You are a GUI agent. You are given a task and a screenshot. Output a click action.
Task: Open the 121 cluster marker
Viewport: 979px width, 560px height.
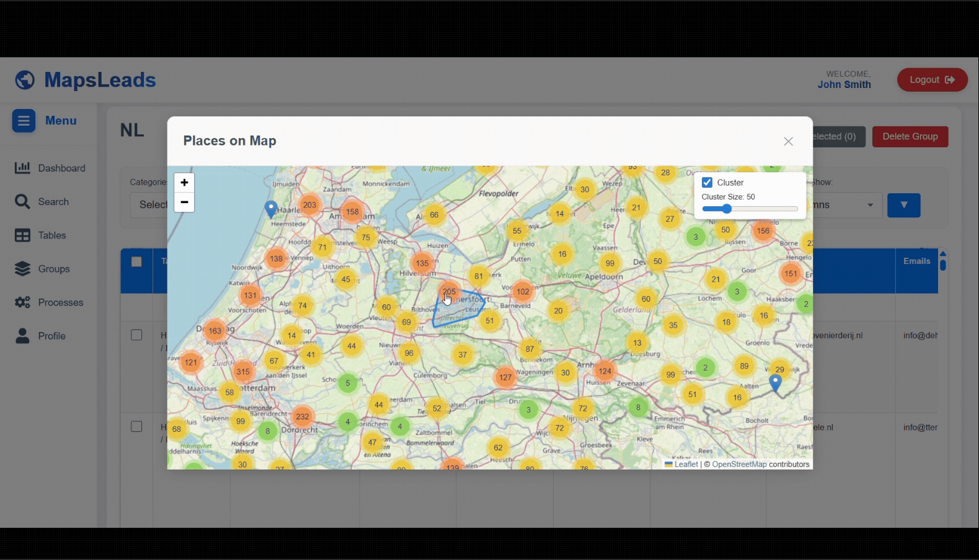tap(191, 362)
